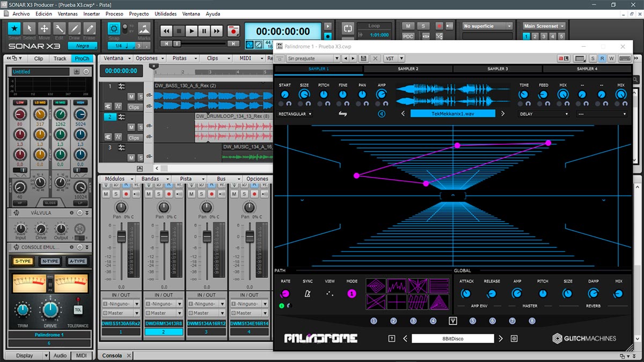The width and height of the screenshot is (644, 362).
Task: Choose the Erase tool
Action: pos(90,28)
